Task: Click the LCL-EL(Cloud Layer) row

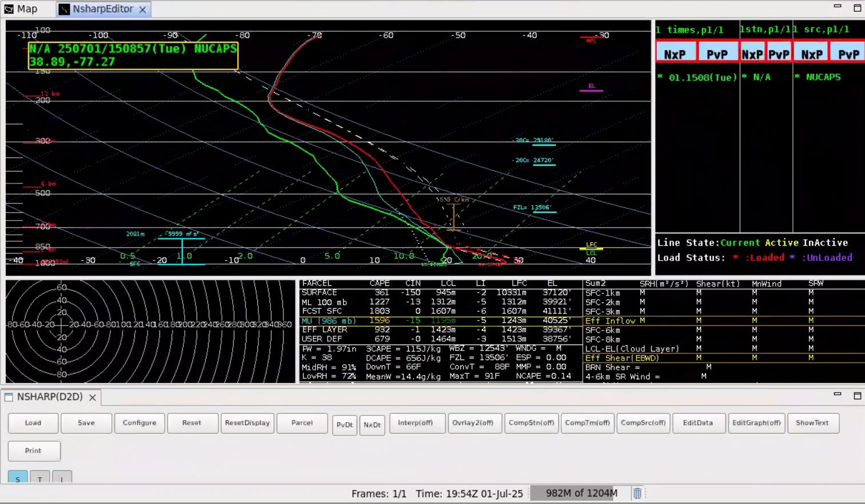Action: coord(724,349)
